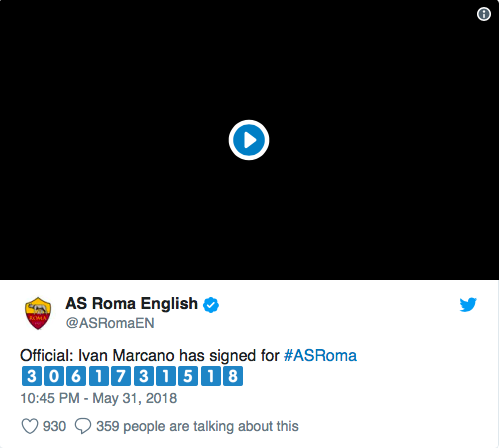Click the last blue digit emoji 8
The height and width of the screenshot is (448, 499).
click(233, 376)
